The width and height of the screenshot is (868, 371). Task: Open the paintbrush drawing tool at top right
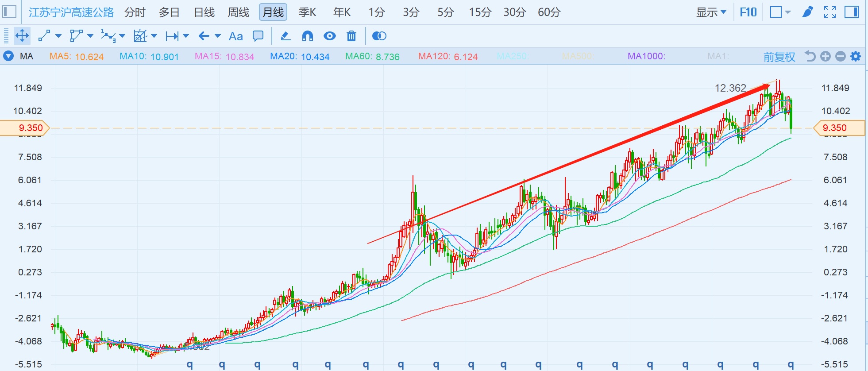point(807,12)
